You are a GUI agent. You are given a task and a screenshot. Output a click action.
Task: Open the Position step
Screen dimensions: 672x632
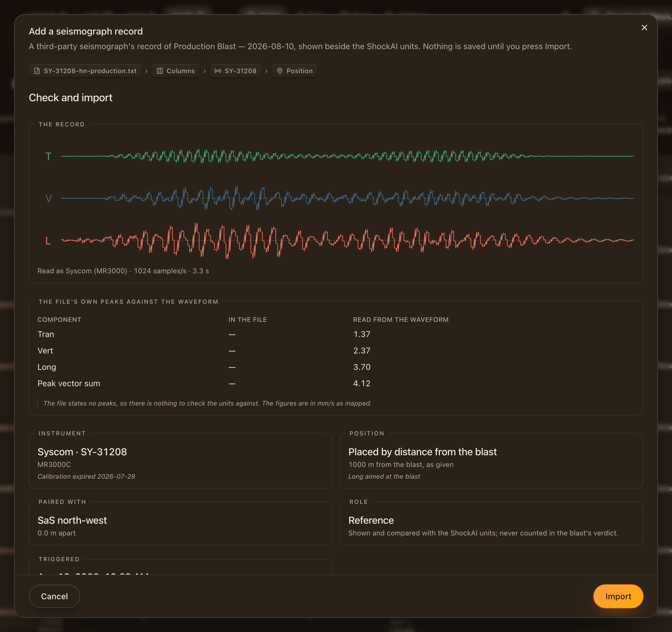click(294, 71)
